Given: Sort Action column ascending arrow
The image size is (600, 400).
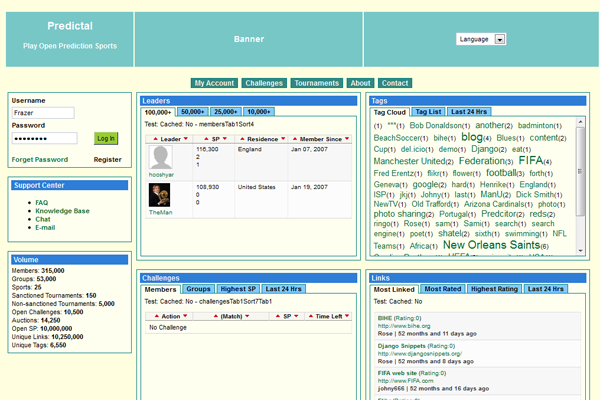Looking at the screenshot, I should (157, 316).
